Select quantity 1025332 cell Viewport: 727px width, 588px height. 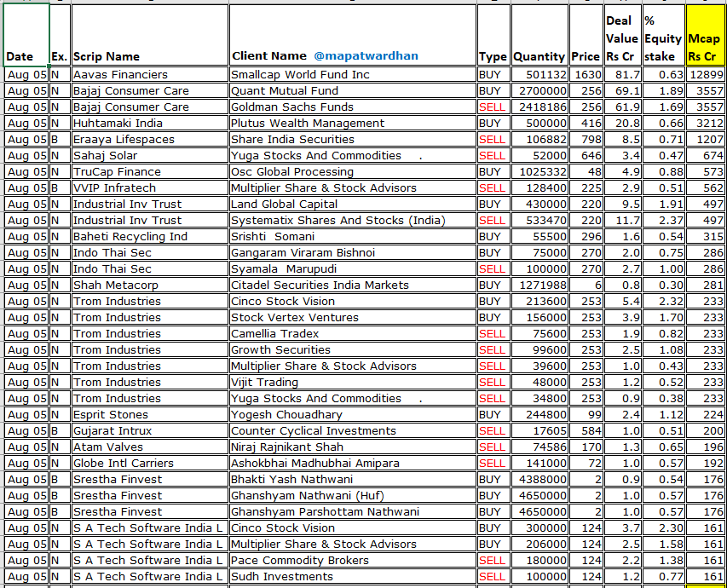point(539,172)
